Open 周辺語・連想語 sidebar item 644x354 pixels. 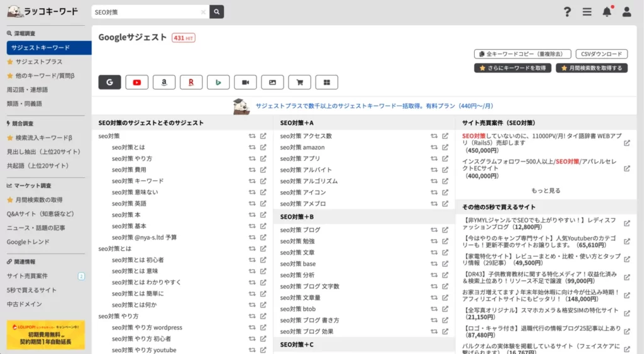click(x=27, y=89)
